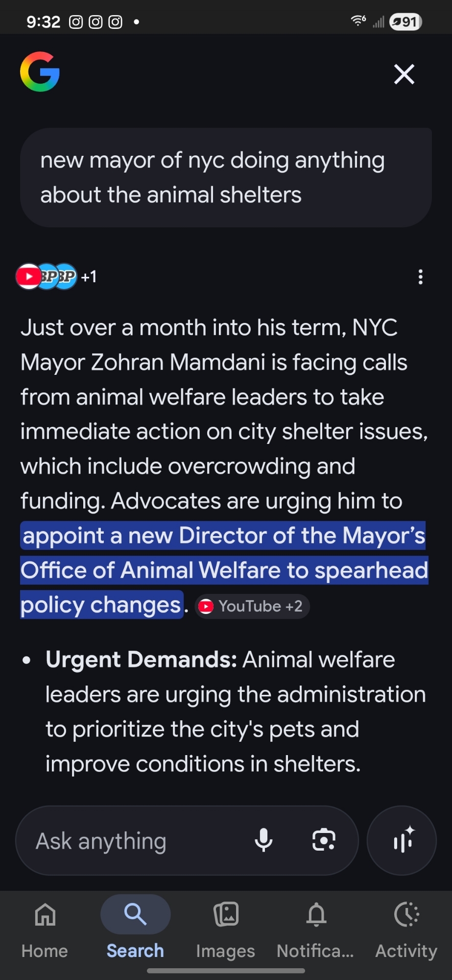Open Google Lens camera search

click(x=324, y=840)
